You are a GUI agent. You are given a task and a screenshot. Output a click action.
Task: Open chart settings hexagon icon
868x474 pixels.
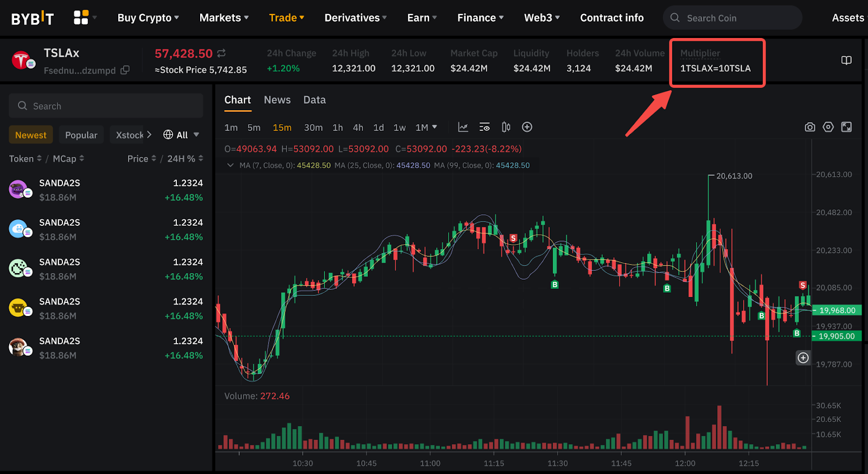(828, 127)
